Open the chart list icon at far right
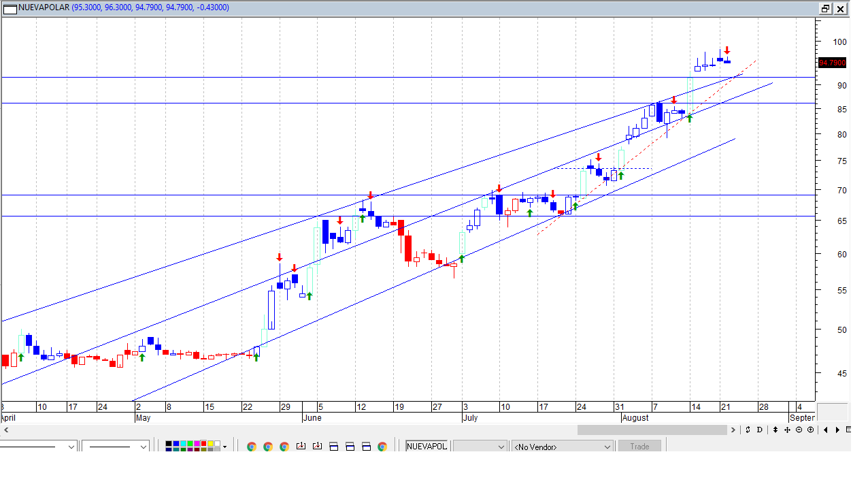868x482 pixels. [x=848, y=430]
